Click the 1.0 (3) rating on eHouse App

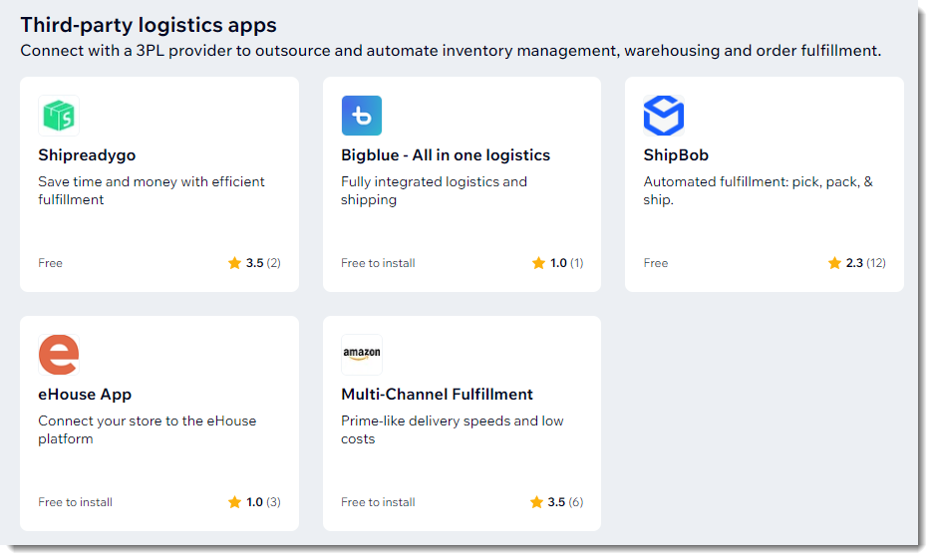point(254,502)
